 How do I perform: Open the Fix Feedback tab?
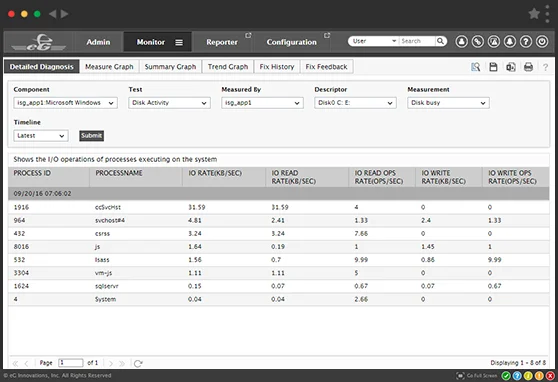(326, 67)
